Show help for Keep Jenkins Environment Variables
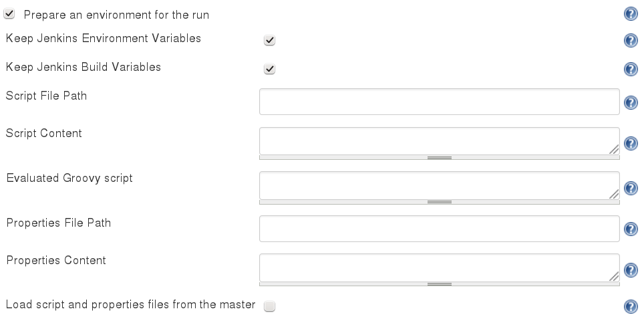 point(630,41)
